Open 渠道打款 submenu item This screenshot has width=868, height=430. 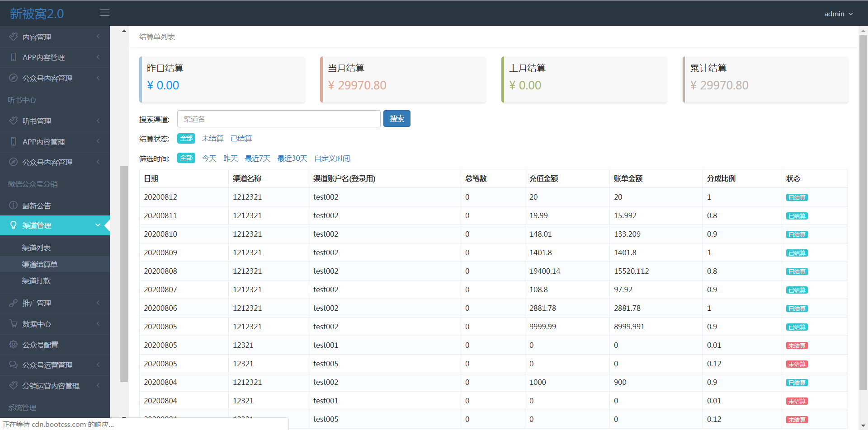[36, 281]
